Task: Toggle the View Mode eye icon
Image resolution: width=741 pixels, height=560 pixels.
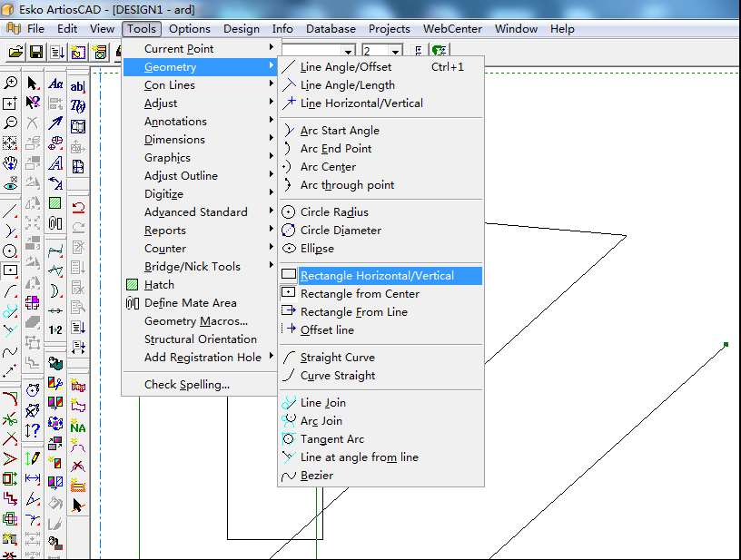Action: point(10,184)
